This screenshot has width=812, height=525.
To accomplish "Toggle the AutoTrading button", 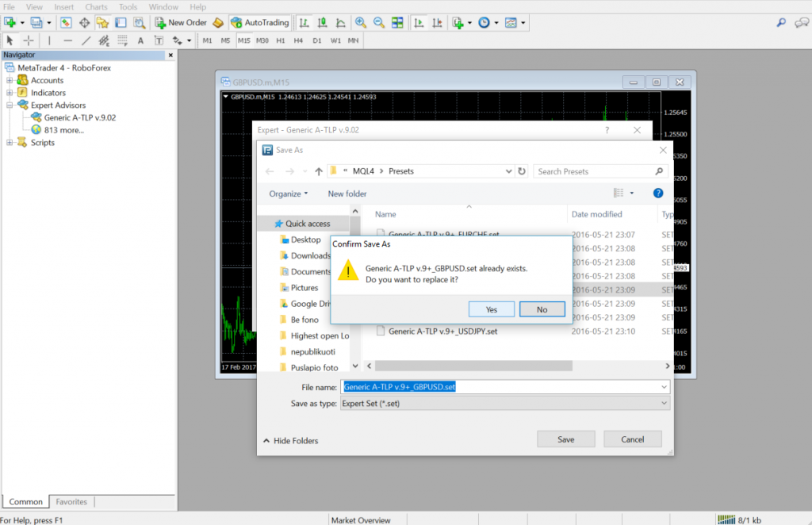I will 260,22.
